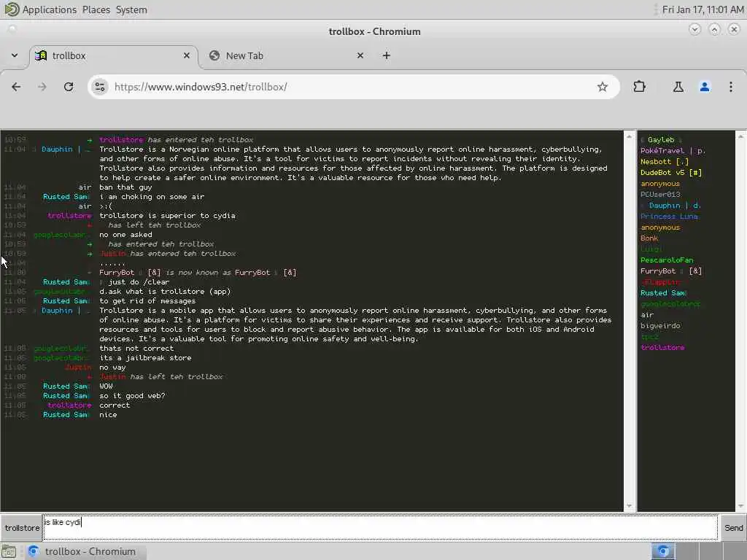Click the show desktop icon in taskbar
The image size is (747, 560).
[9, 552]
